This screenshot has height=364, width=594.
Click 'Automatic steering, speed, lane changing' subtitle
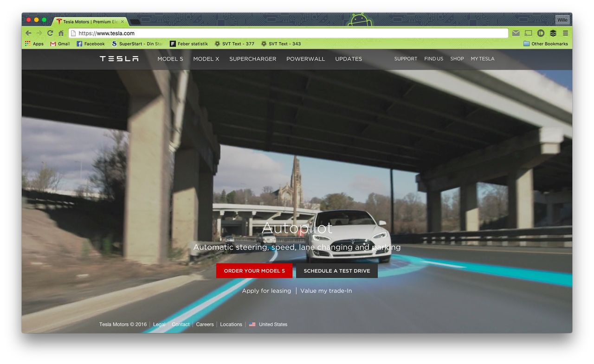tap(297, 247)
